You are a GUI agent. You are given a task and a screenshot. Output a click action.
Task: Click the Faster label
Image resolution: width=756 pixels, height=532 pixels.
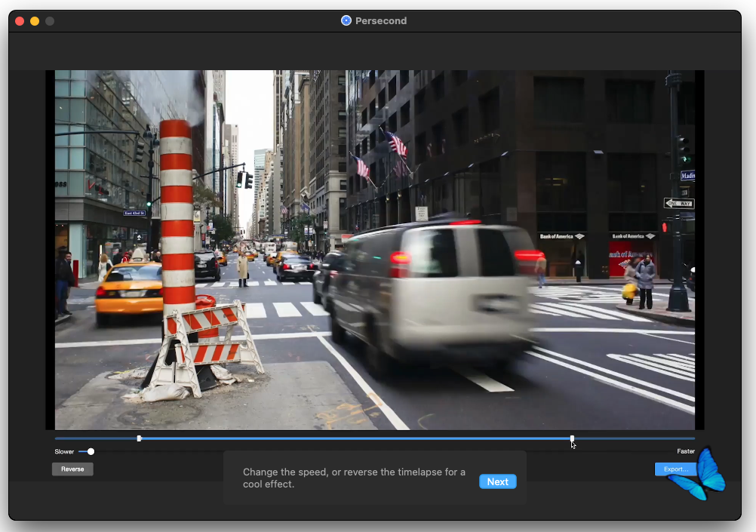pyautogui.click(x=685, y=452)
